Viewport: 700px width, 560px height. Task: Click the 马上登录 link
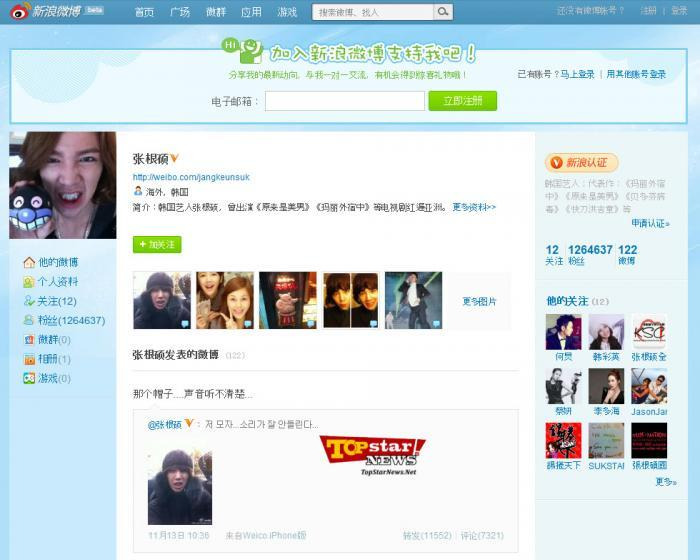[x=577, y=74]
